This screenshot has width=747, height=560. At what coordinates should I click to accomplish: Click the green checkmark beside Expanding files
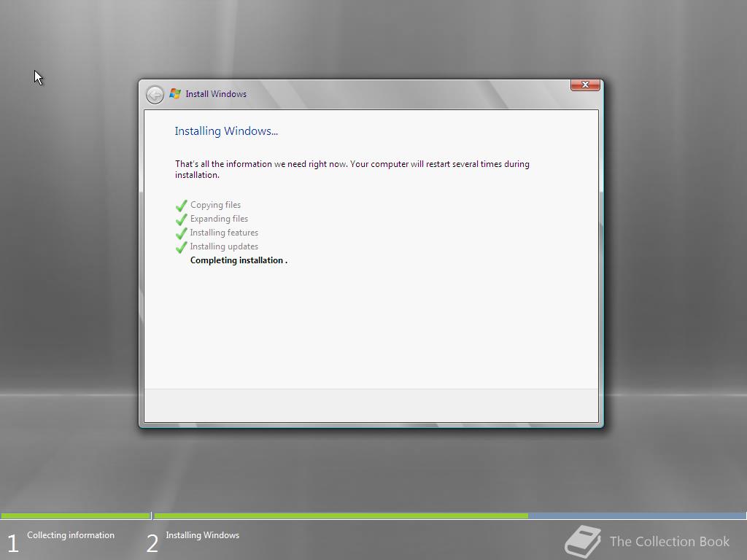(x=181, y=219)
